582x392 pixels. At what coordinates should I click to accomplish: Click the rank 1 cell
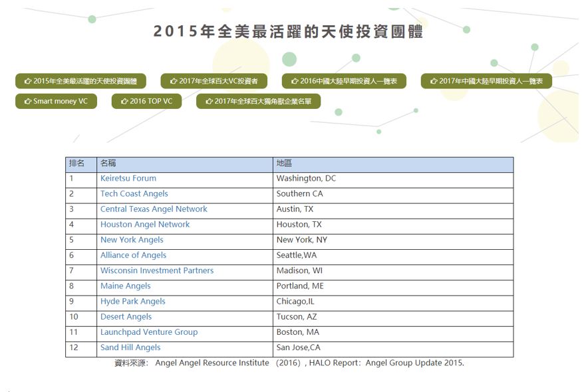click(81, 180)
